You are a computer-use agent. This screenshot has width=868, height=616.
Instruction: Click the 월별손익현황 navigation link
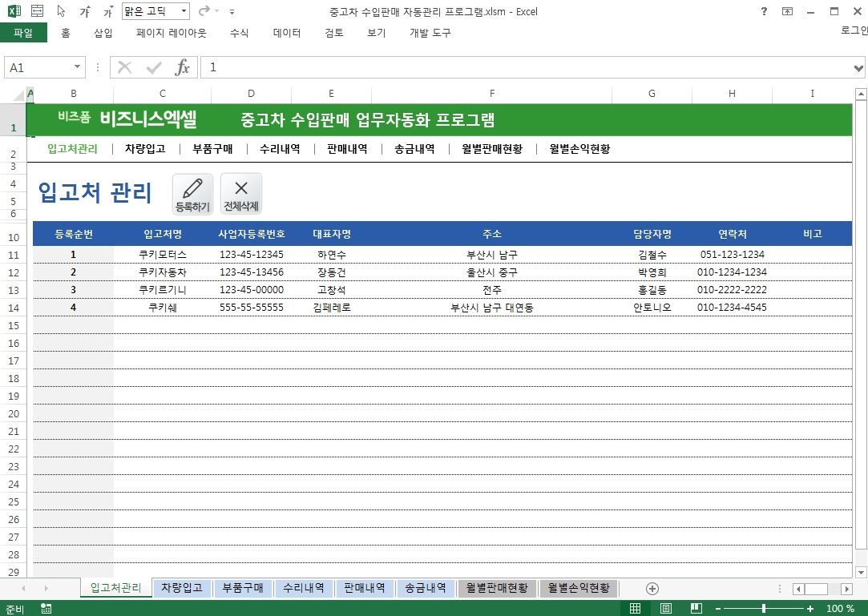[x=579, y=149]
